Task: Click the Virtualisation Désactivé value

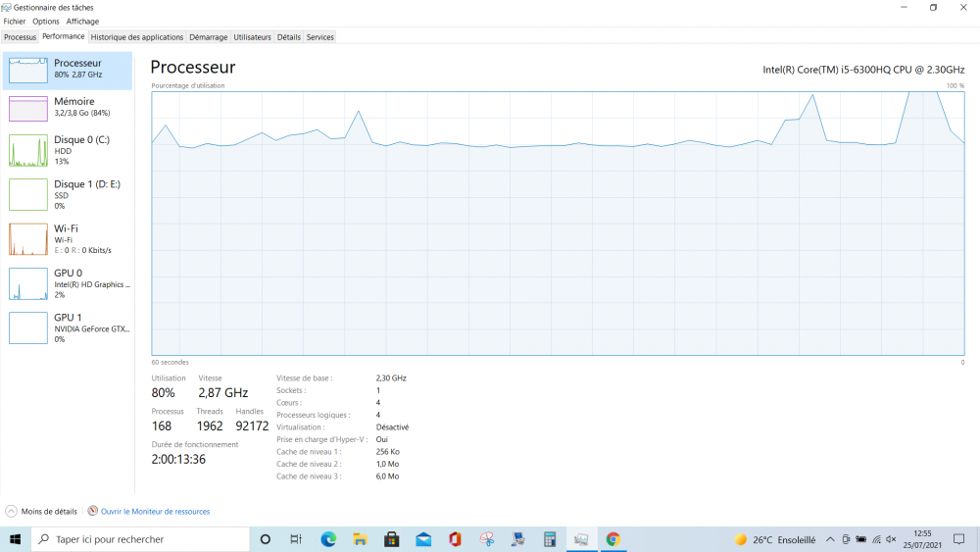Action: coord(393,427)
